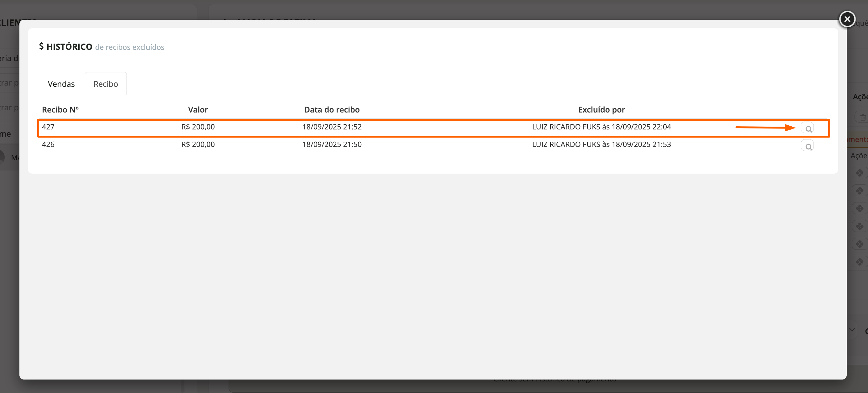This screenshot has height=393, width=868.
Task: Click the trash icon behind the modal
Action: (863, 118)
